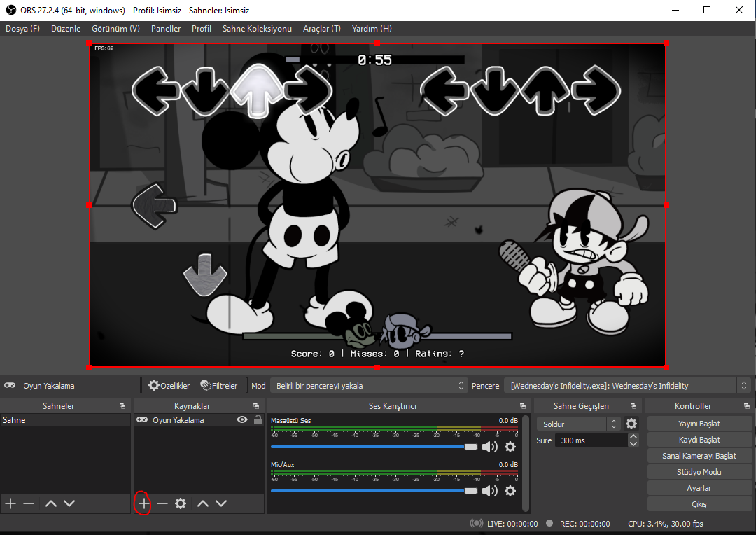Remove the selected source with minus icon

click(162, 503)
